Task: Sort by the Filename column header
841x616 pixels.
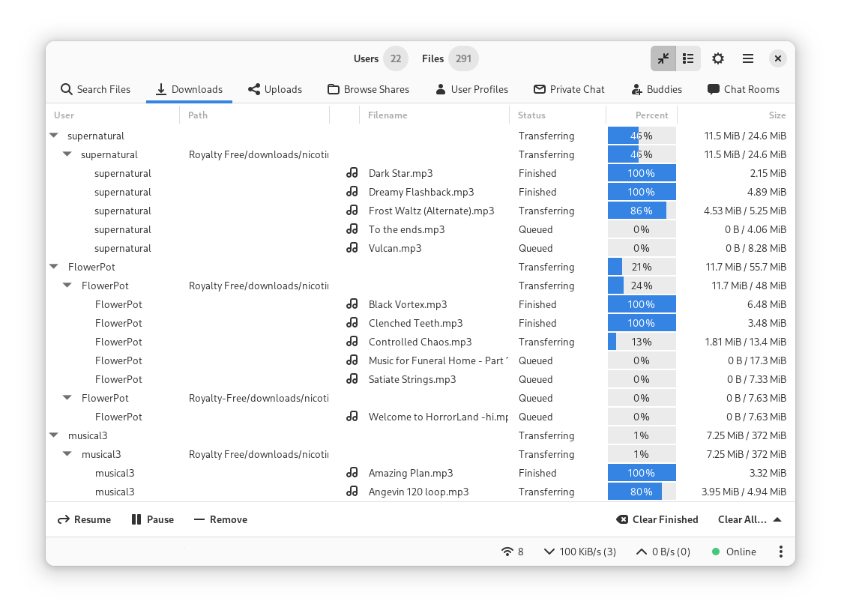Action: (388, 115)
